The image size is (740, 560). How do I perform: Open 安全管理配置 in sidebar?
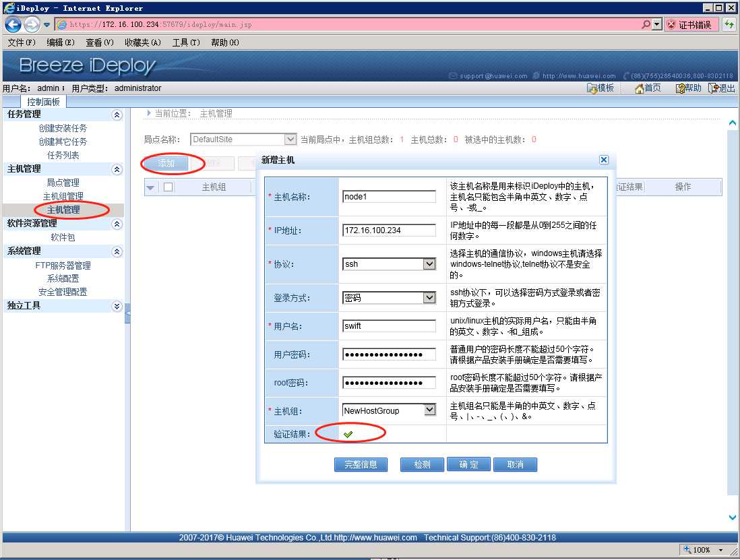click(63, 292)
